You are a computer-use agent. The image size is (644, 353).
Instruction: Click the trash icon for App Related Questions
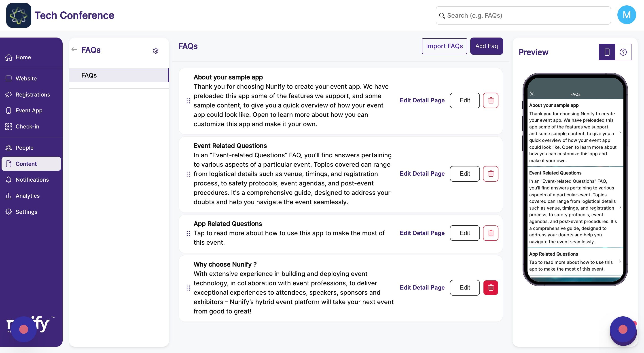[491, 233]
